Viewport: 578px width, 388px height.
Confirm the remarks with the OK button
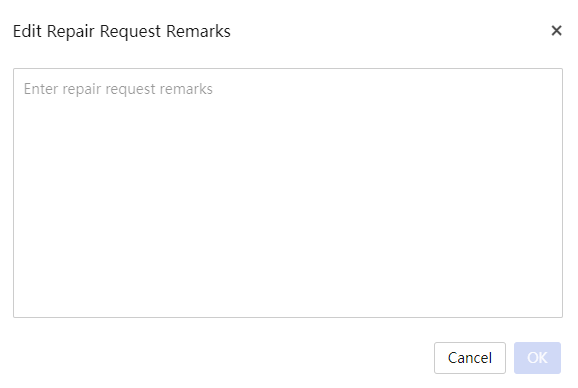537,358
